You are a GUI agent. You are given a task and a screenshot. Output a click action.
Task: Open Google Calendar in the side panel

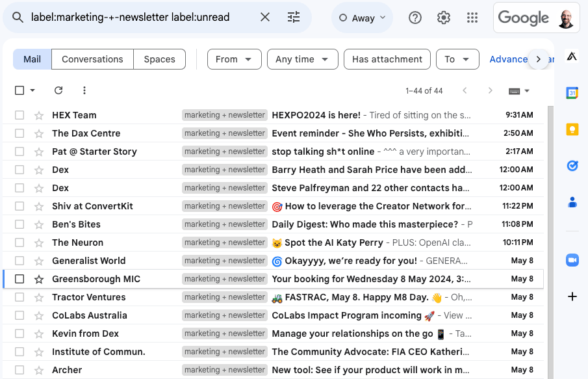tap(572, 93)
